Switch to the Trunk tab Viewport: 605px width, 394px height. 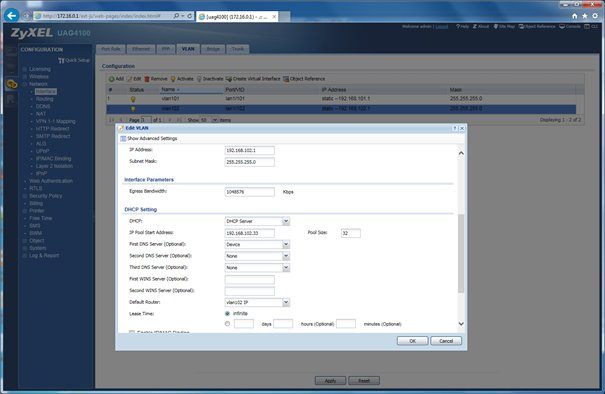click(238, 49)
